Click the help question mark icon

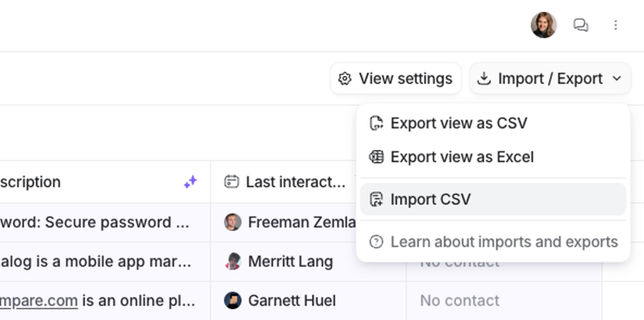pos(376,242)
